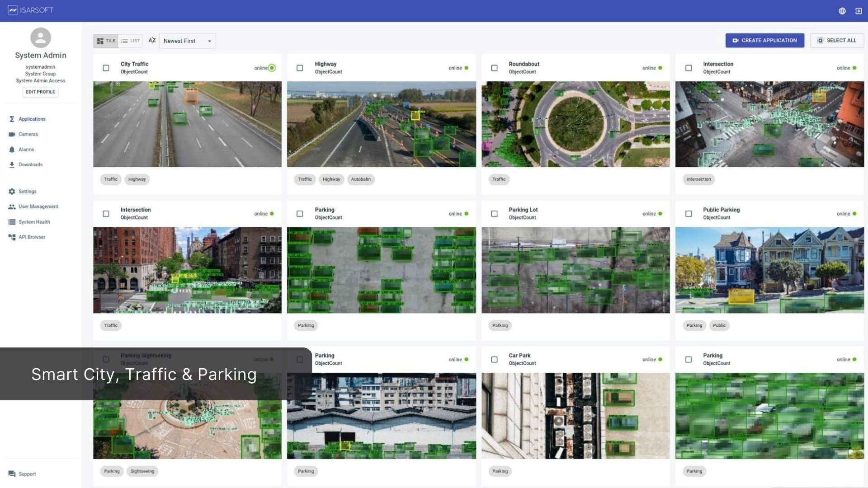Switch to Tile view
Image resolution: width=868 pixels, height=488 pixels.
(x=106, y=41)
